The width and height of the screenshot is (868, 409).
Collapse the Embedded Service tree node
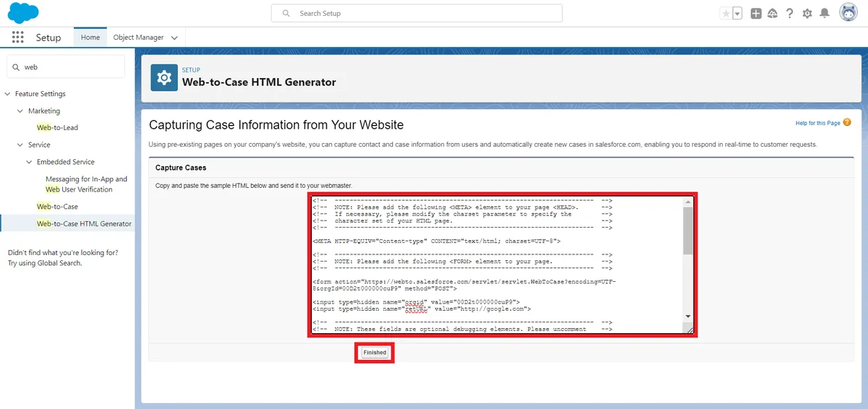[30, 162]
